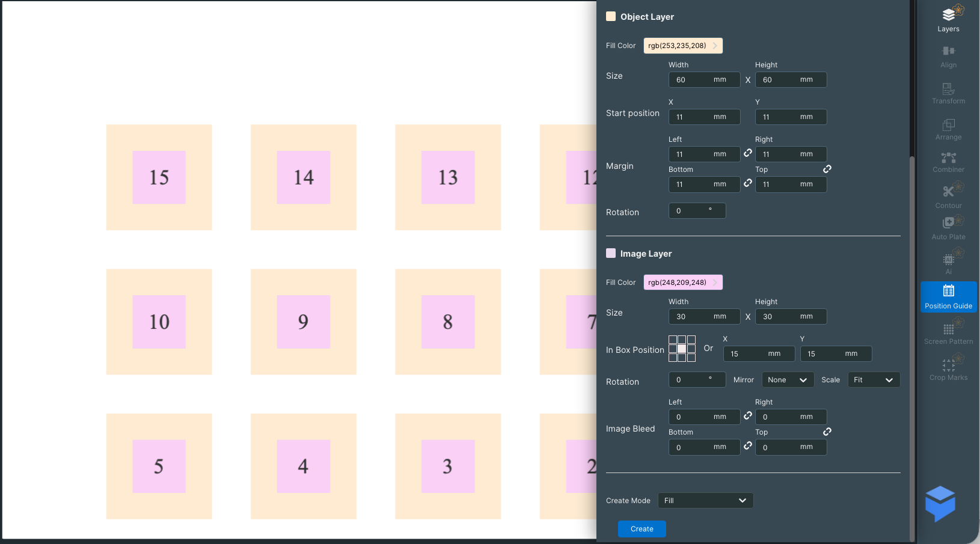Open the Screen Pattern tool
Screen dimensions: 980x544
(948, 334)
